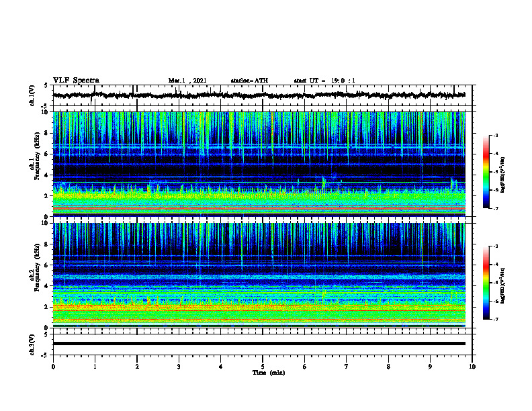This screenshot has height=411, width=532.
Task: Click the "0" tick on the time axis
Action: (53, 367)
